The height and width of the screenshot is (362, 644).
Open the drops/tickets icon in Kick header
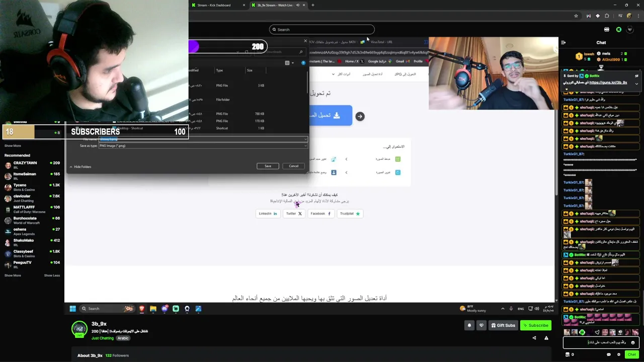607,30
